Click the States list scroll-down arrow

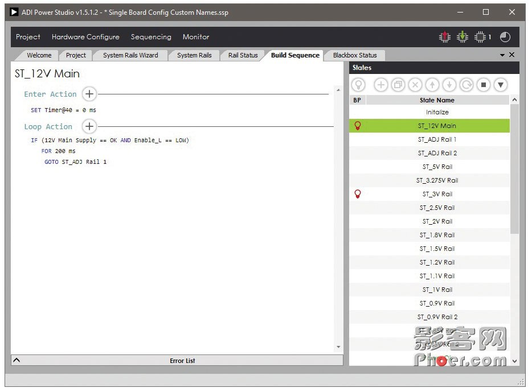coord(514,361)
